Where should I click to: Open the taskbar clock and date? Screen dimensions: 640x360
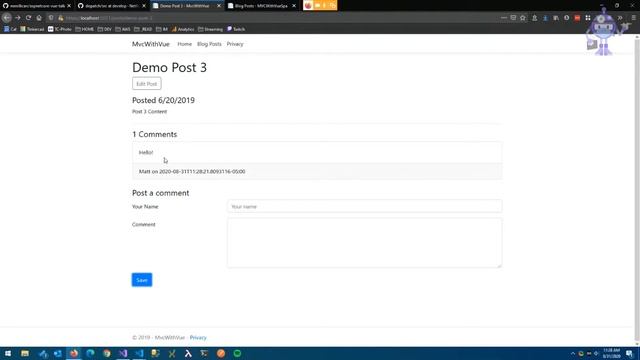[611, 353]
